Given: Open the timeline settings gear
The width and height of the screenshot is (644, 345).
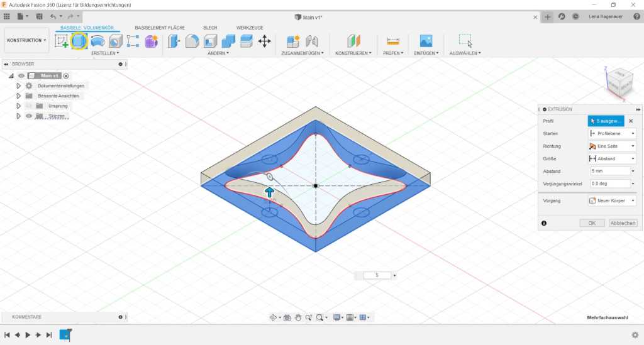Looking at the screenshot, I should [635, 335].
